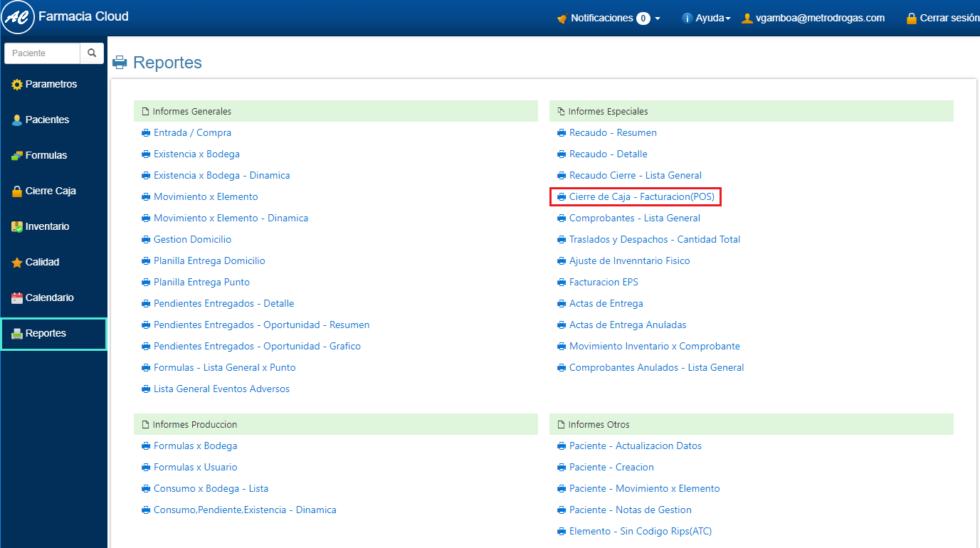Image resolution: width=980 pixels, height=548 pixels.
Task: Click the Notificaciones bell icon
Action: [x=562, y=19]
